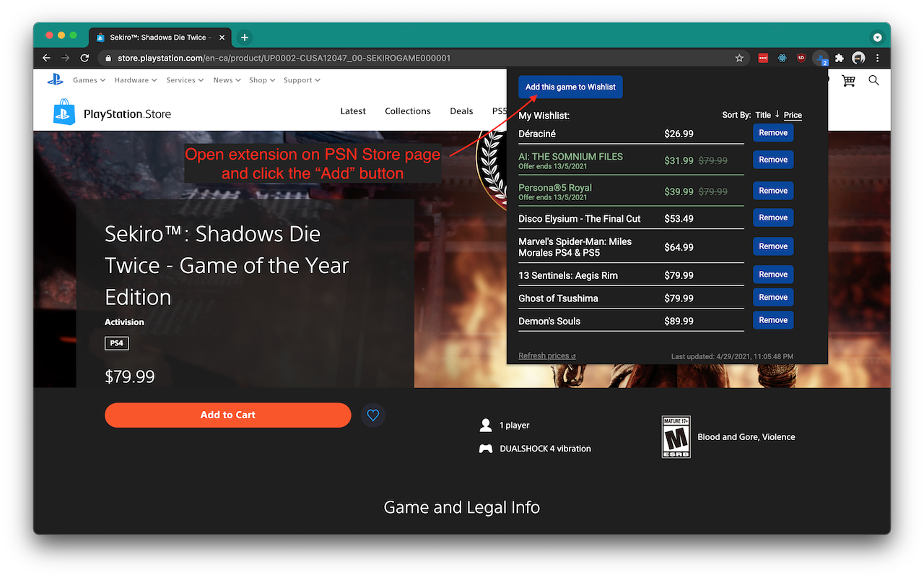Bookmark page with the star icon
The image size is (924, 578).
739,58
